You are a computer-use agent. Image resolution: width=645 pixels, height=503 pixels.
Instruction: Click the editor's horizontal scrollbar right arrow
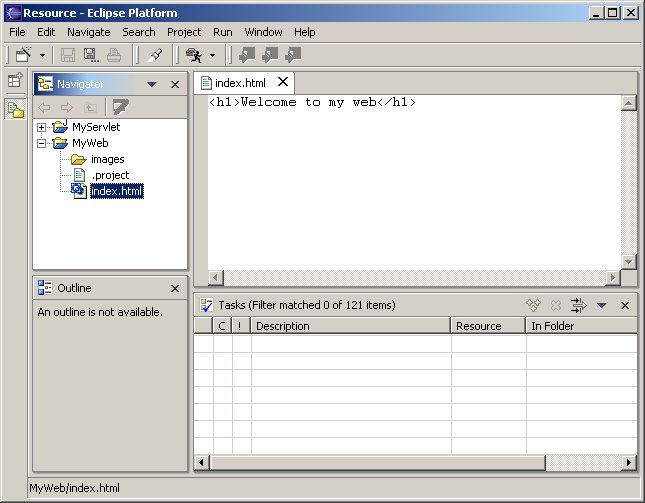(613, 277)
